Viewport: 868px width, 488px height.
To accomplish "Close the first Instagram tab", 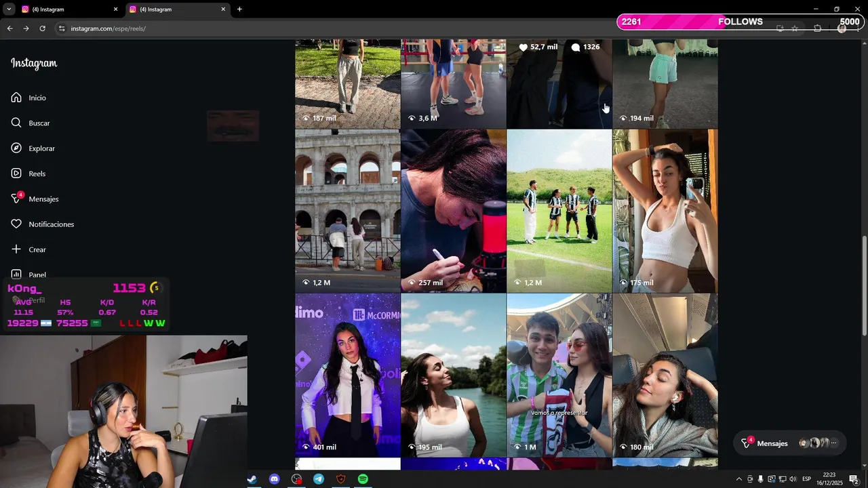I will tap(115, 9).
